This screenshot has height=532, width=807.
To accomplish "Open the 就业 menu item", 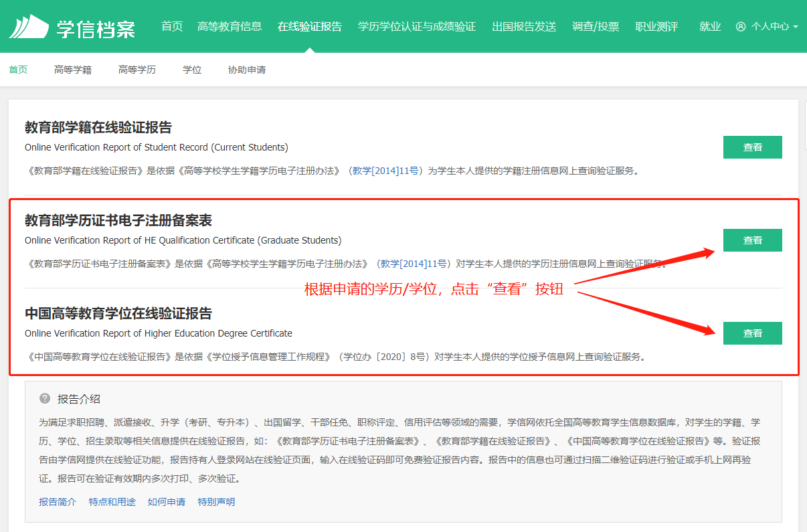I will (710, 26).
